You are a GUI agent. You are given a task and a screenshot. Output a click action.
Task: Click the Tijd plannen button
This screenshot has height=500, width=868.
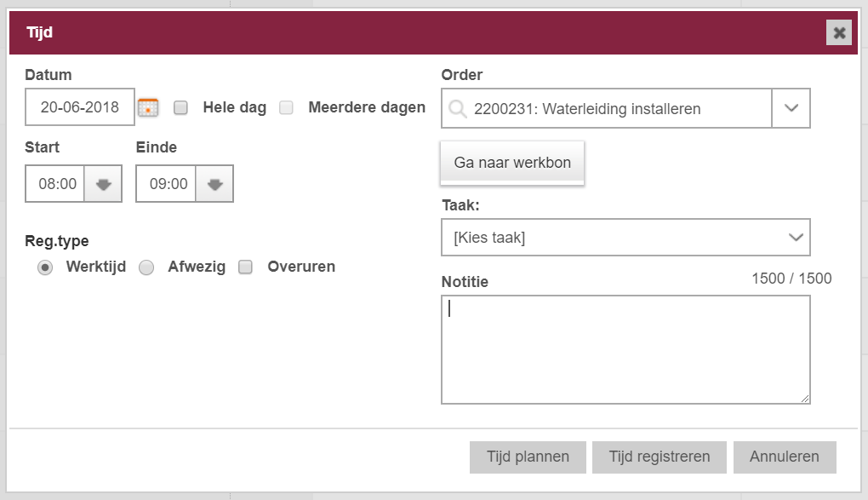click(x=528, y=457)
